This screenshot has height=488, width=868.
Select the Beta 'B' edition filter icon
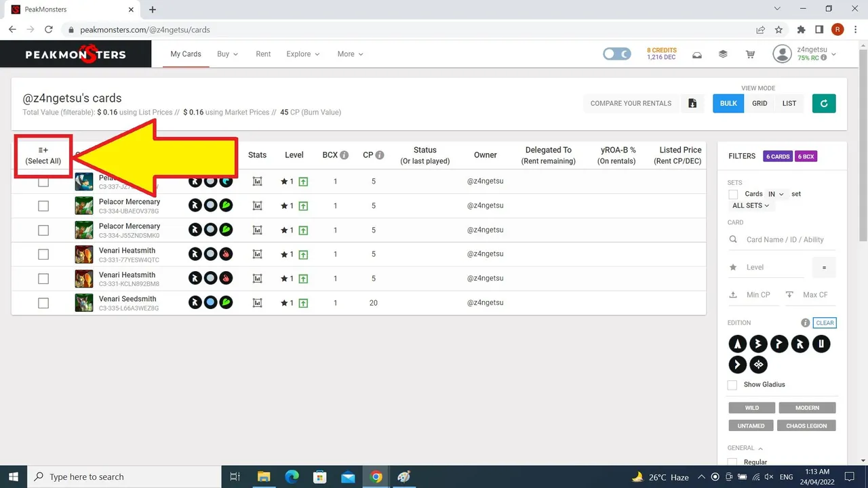pos(758,344)
